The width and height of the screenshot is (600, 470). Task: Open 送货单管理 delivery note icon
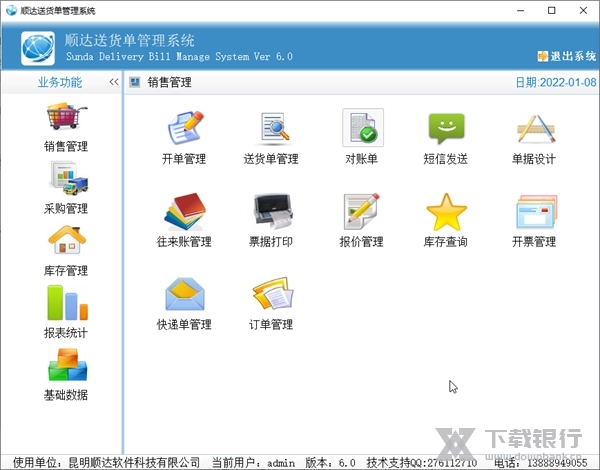[273, 128]
